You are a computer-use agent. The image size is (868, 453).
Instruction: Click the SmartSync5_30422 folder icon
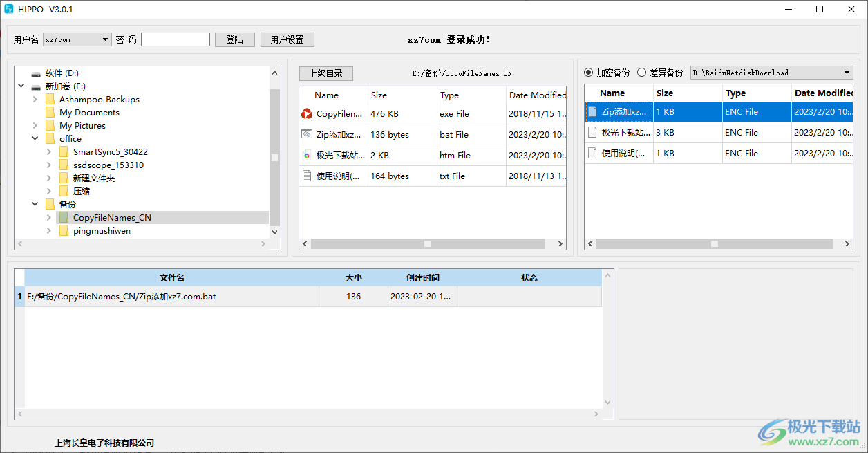coord(64,152)
